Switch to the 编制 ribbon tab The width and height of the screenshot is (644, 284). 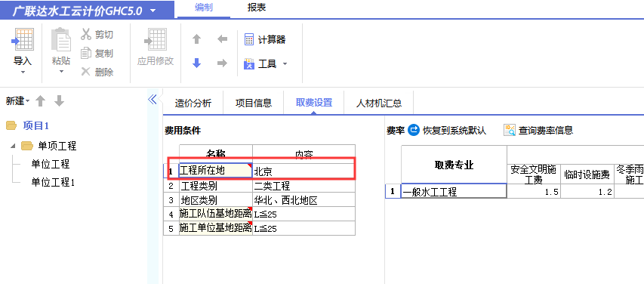coord(204,8)
